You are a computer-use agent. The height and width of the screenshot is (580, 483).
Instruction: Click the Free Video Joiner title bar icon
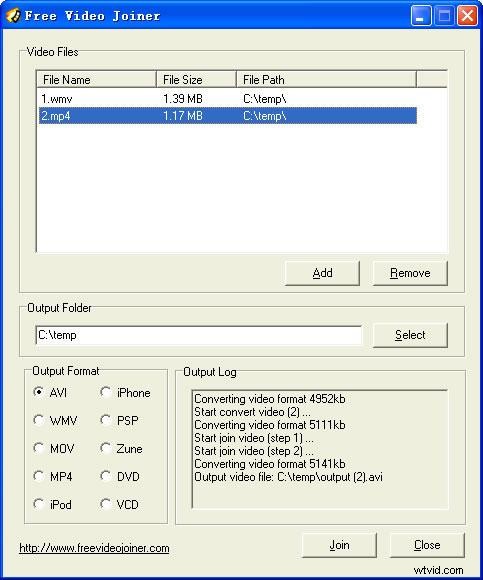pyautogui.click(x=13, y=16)
